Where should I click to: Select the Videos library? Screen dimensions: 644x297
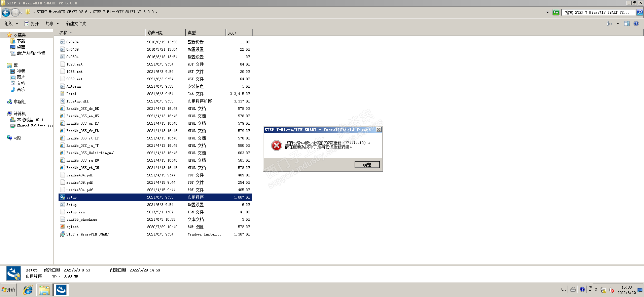click(x=18, y=71)
